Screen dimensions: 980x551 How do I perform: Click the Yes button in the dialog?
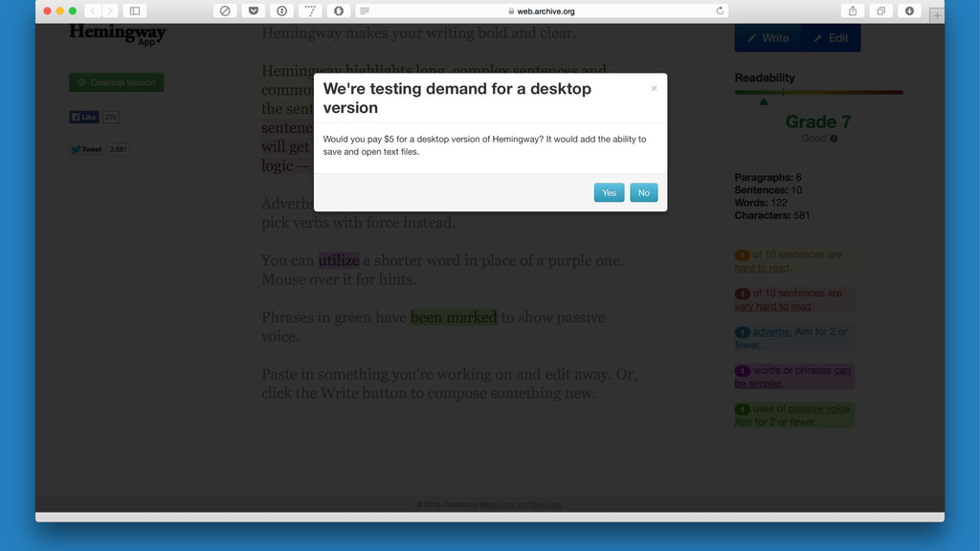609,192
